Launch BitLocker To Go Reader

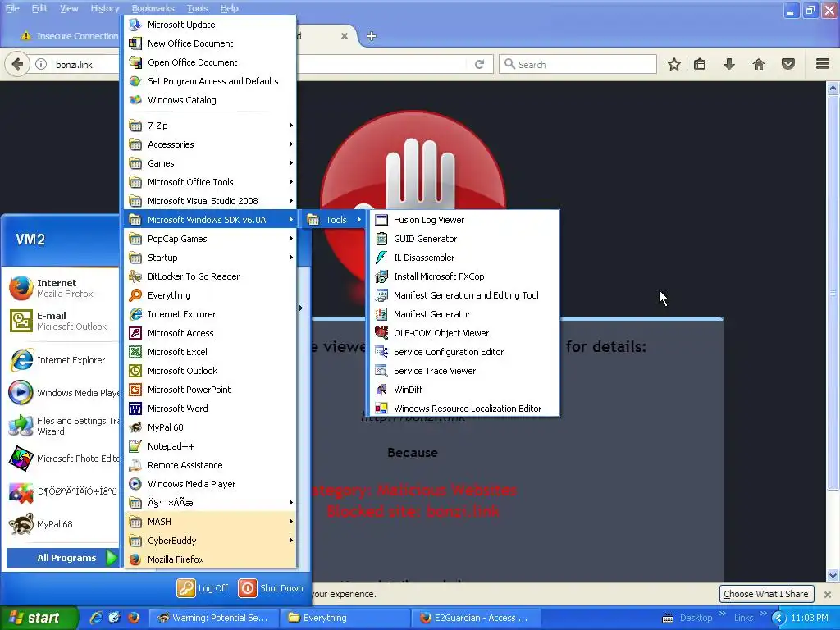210,276
